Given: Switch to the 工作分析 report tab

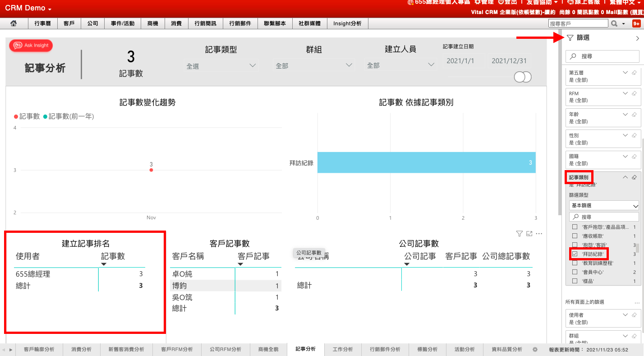Looking at the screenshot, I should coord(343,349).
